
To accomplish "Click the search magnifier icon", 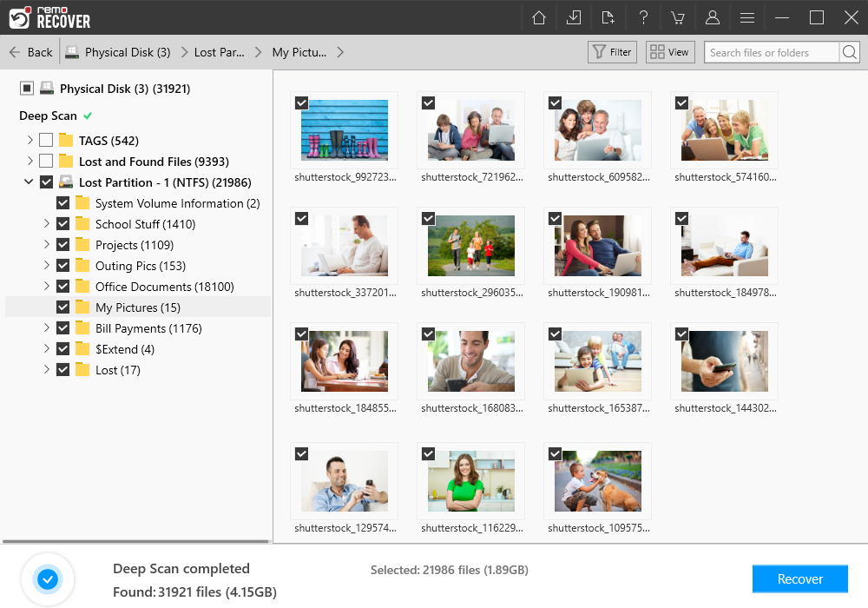I will (850, 52).
